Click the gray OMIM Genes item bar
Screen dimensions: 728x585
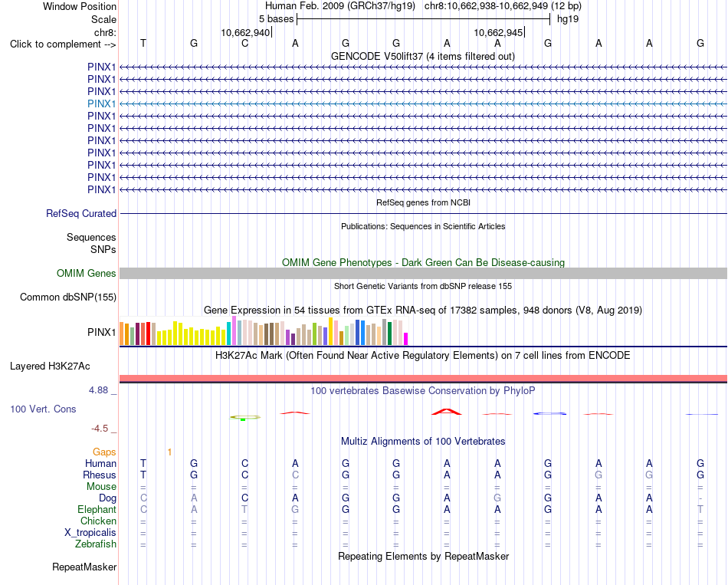(x=423, y=273)
